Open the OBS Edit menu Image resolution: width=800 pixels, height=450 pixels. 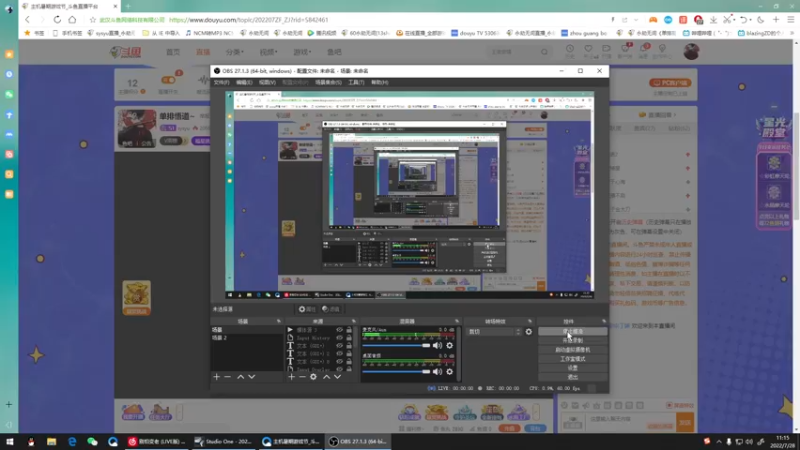pos(244,82)
